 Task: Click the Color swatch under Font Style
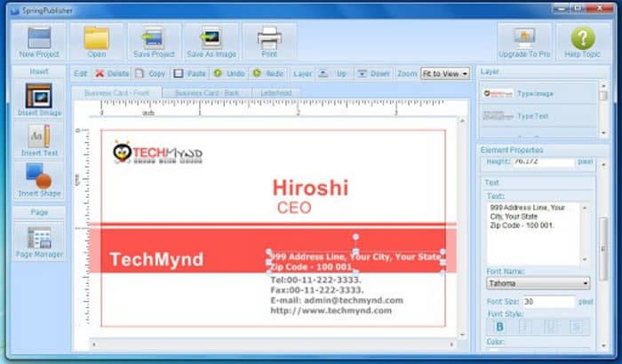pos(494,351)
